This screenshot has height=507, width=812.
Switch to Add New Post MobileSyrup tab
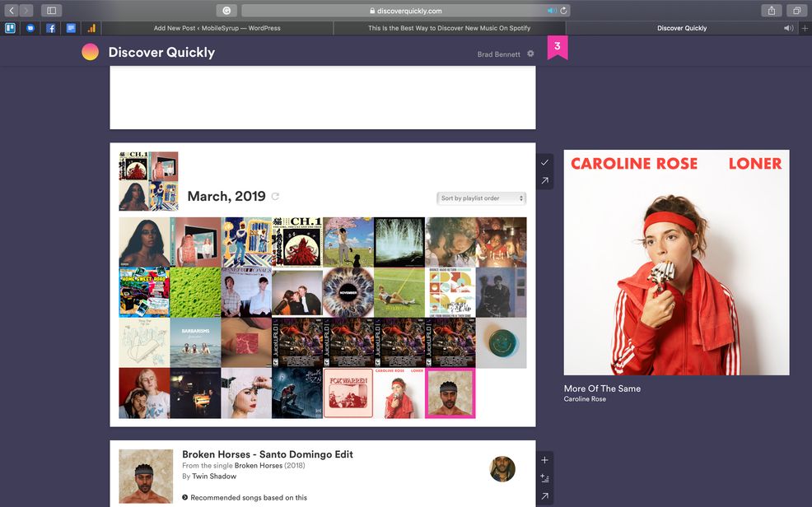pos(217,28)
